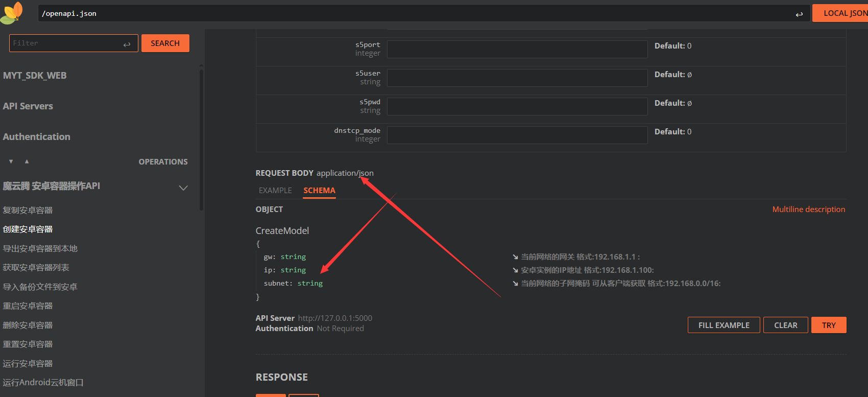Hit the TRY button

(x=828, y=325)
